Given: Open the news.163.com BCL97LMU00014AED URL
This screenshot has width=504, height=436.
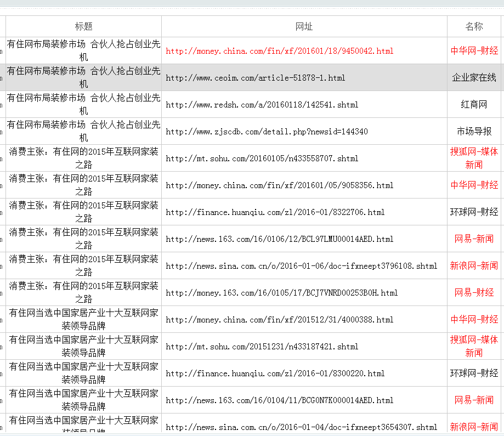Looking at the screenshot, I should click(279, 239).
